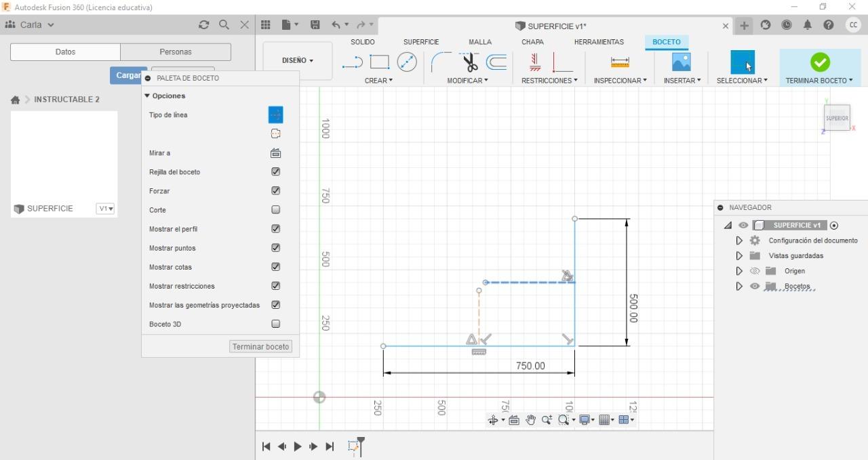Viewport: 868px width, 460px height.
Task: Open the Insertar dropdown menu
Action: click(x=682, y=81)
